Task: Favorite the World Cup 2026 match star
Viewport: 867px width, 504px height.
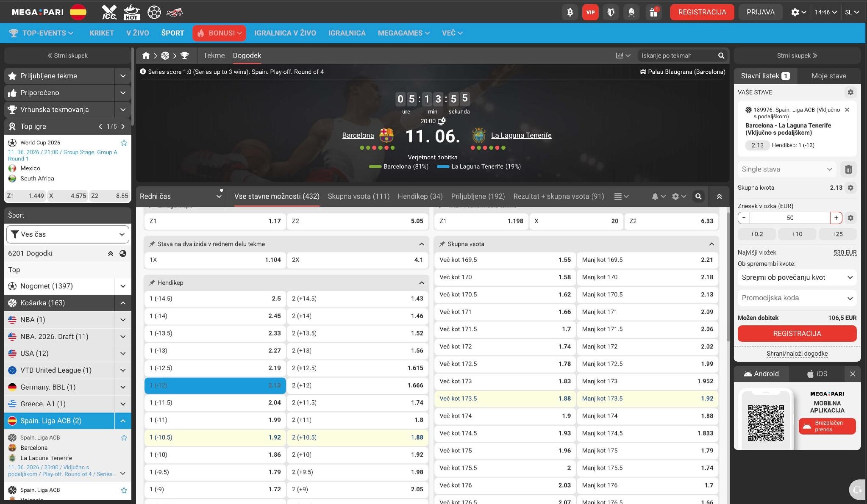Action: click(x=124, y=143)
